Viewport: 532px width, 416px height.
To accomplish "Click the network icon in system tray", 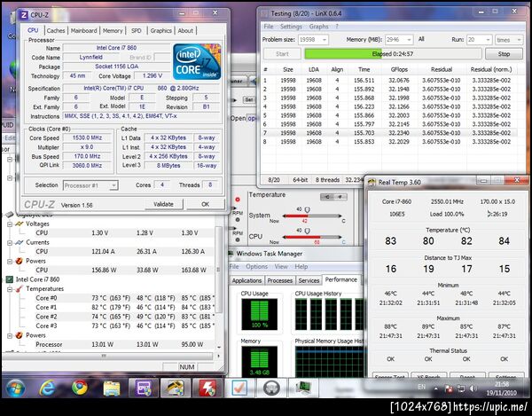I will [x=461, y=389].
